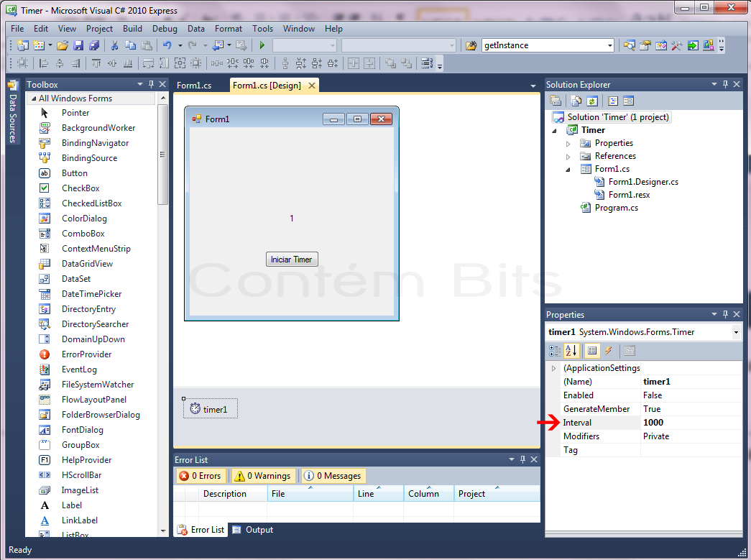Toggle Show All Files in Solution Explorer

coord(576,101)
